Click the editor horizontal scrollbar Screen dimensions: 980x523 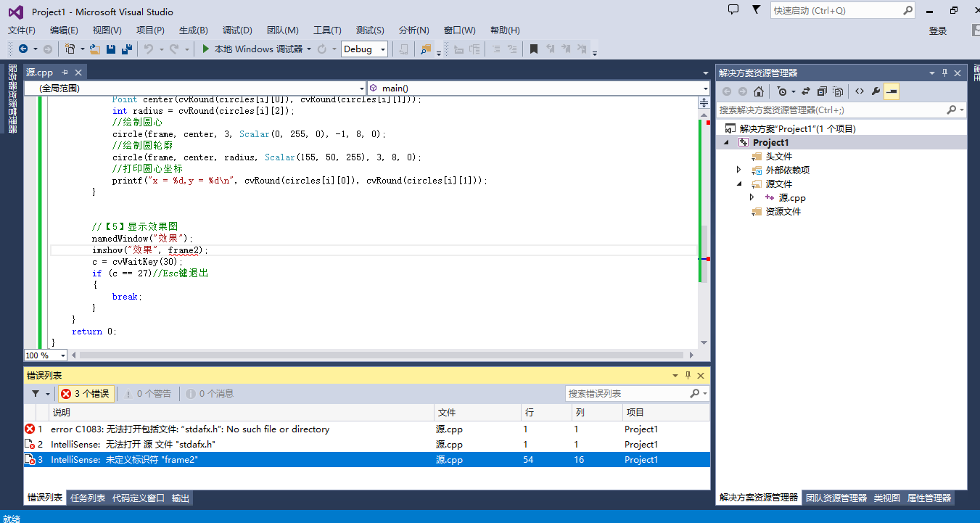pos(381,355)
